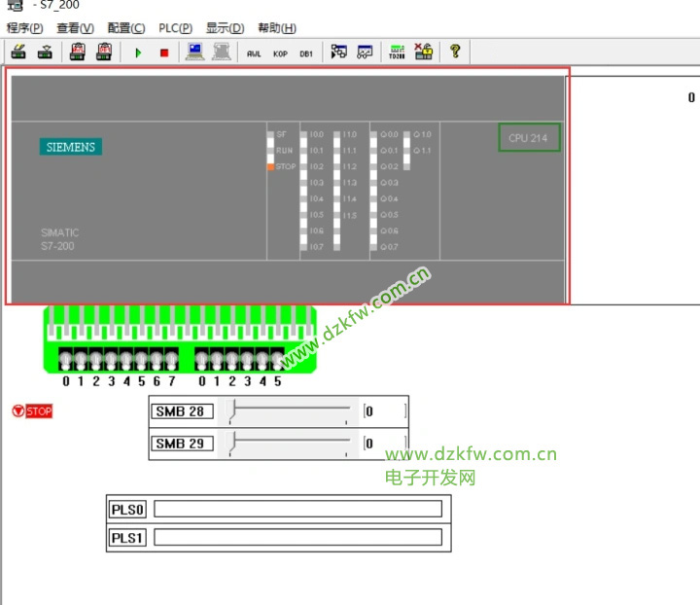Open the 程序(P) menu

(x=24, y=28)
